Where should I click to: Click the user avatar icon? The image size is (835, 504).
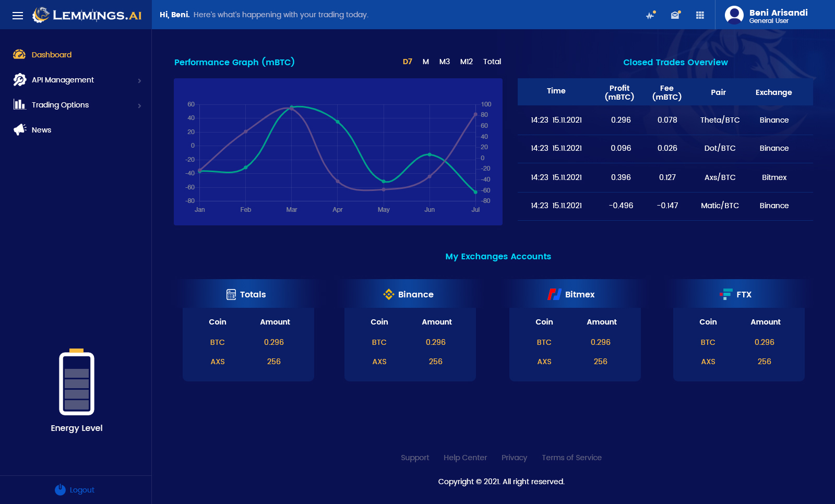(x=734, y=15)
